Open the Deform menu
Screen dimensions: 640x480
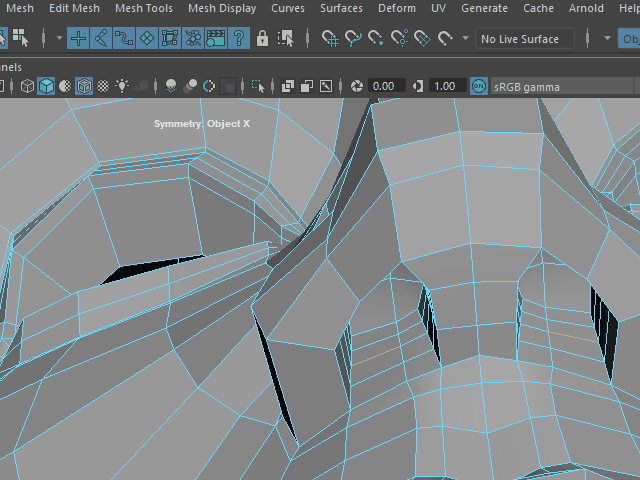[x=395, y=8]
